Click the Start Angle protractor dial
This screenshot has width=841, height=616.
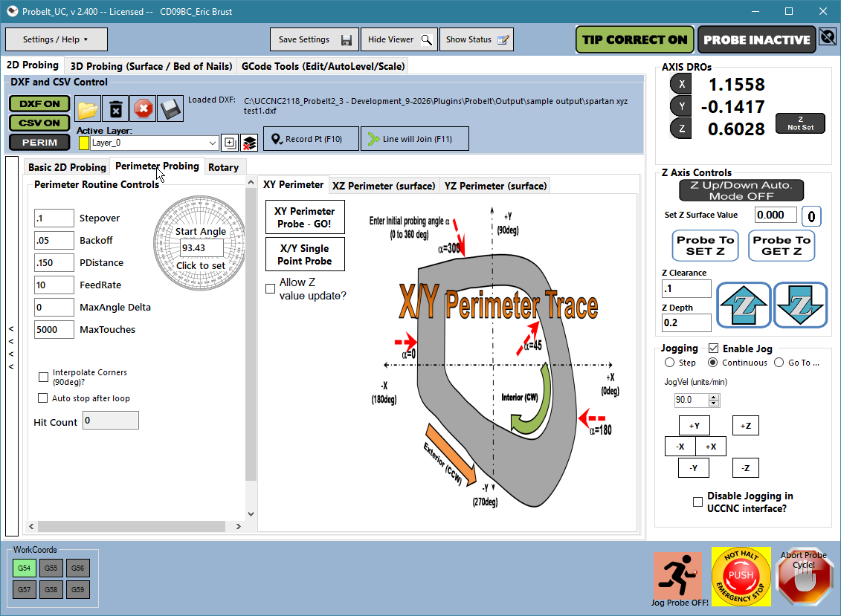coord(199,244)
